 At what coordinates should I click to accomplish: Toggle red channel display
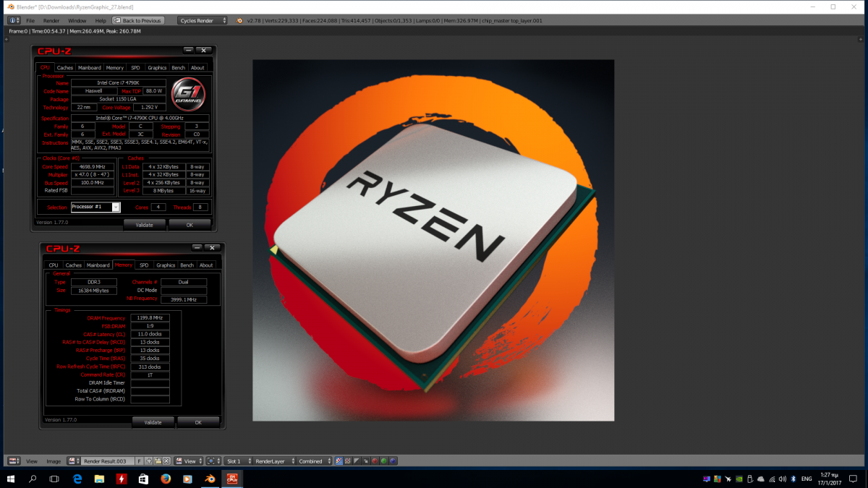coord(375,461)
